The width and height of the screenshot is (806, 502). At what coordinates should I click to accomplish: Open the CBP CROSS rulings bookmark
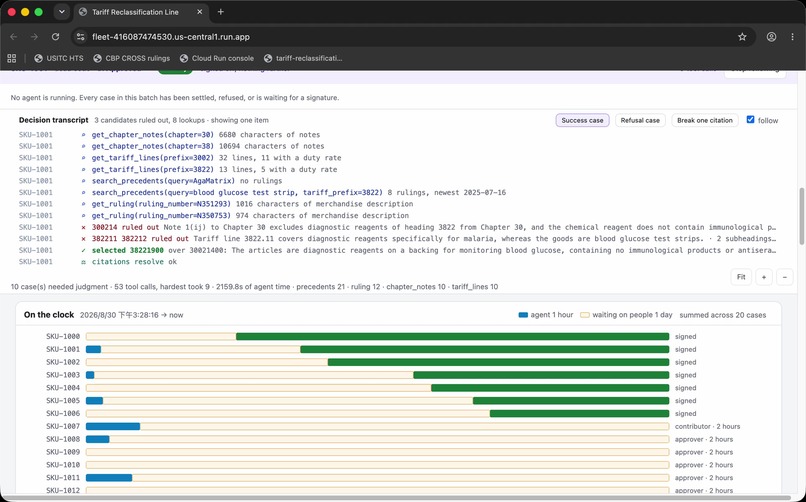pyautogui.click(x=132, y=58)
